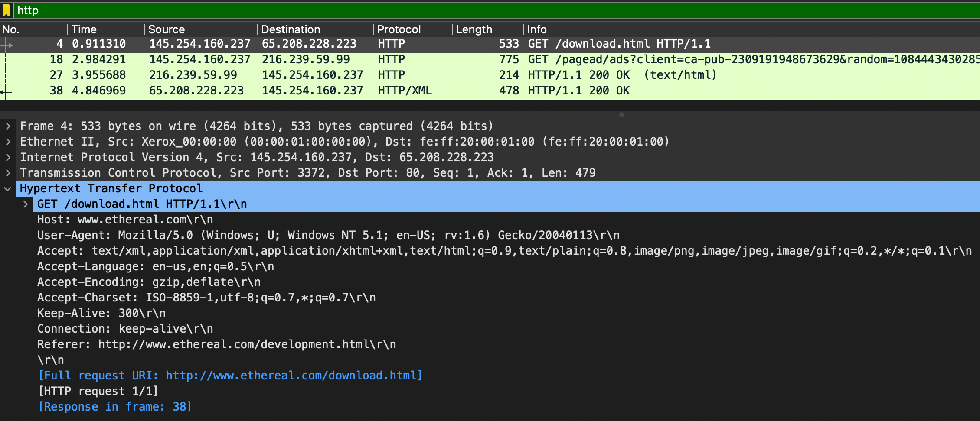Viewport: 980px width, 421px height.
Task: Click the pane divider handle dot
Action: click(x=622, y=115)
